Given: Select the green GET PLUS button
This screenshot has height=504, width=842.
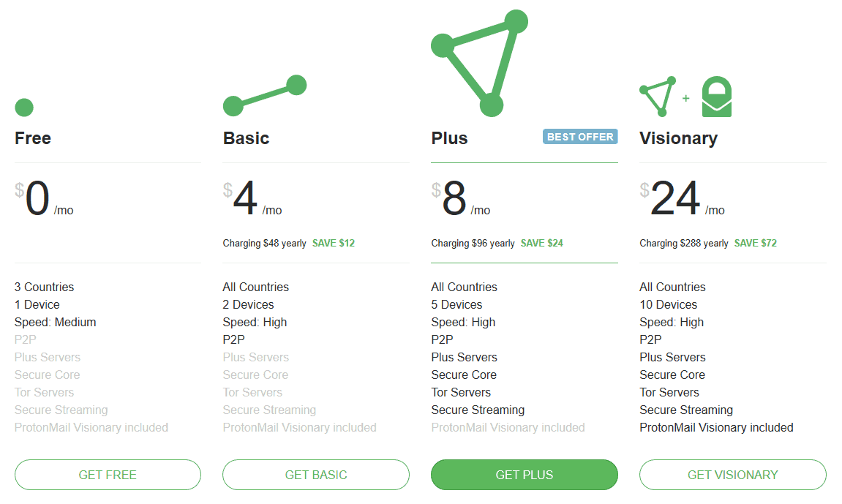Looking at the screenshot, I should pyautogui.click(x=524, y=475).
